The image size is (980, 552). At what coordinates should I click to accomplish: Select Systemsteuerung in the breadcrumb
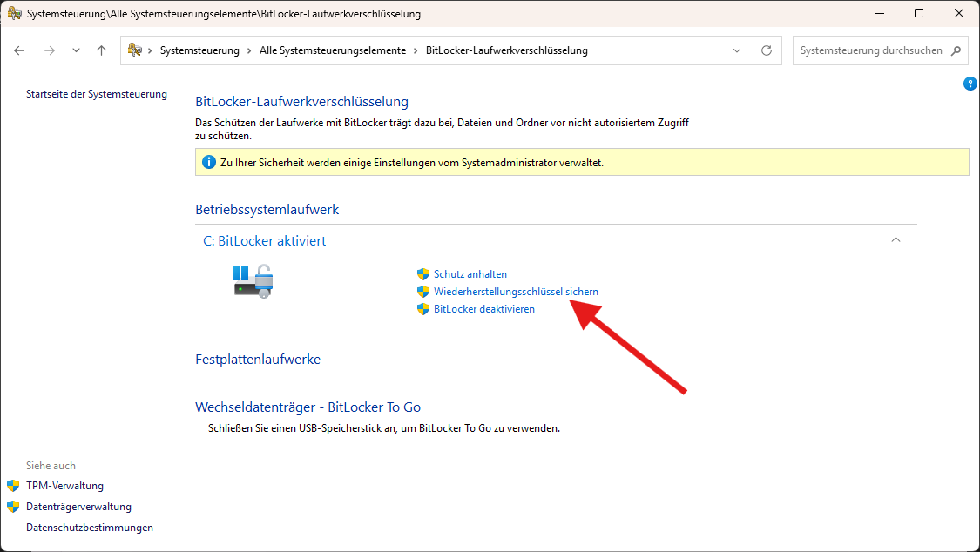tap(199, 50)
